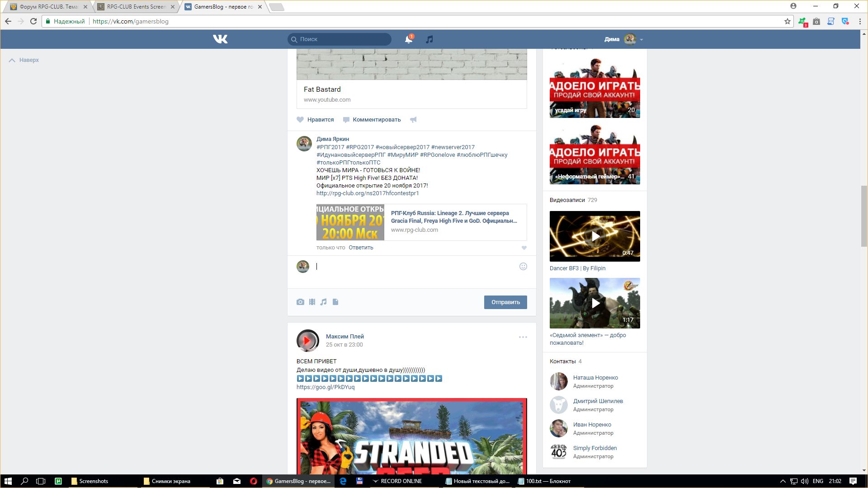
Task: Attach audio to the comment
Action: pyautogui.click(x=323, y=302)
